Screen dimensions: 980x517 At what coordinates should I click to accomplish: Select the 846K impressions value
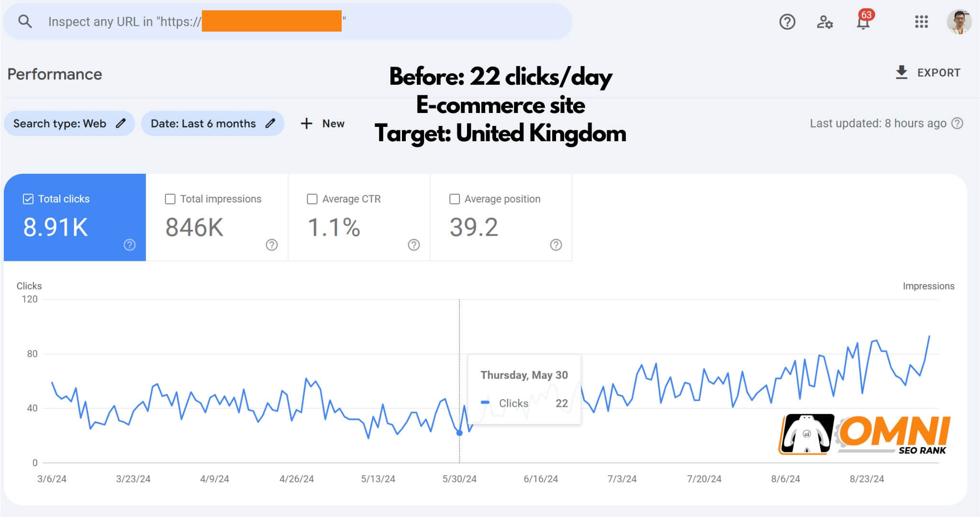click(194, 227)
